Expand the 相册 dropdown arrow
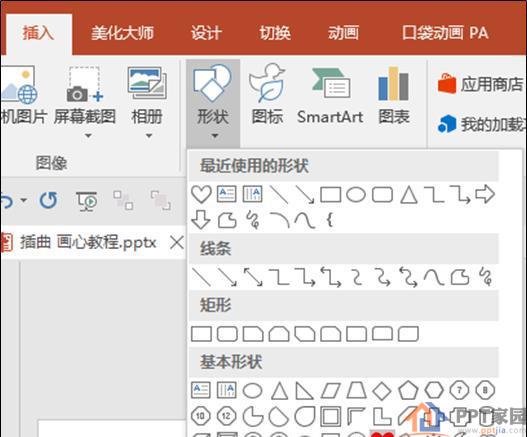The image size is (527, 437). click(149, 136)
